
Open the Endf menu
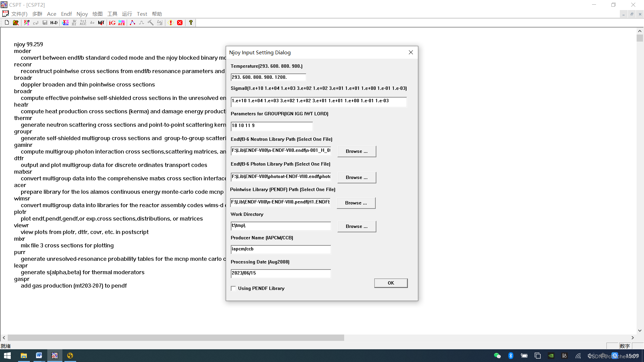(x=66, y=14)
